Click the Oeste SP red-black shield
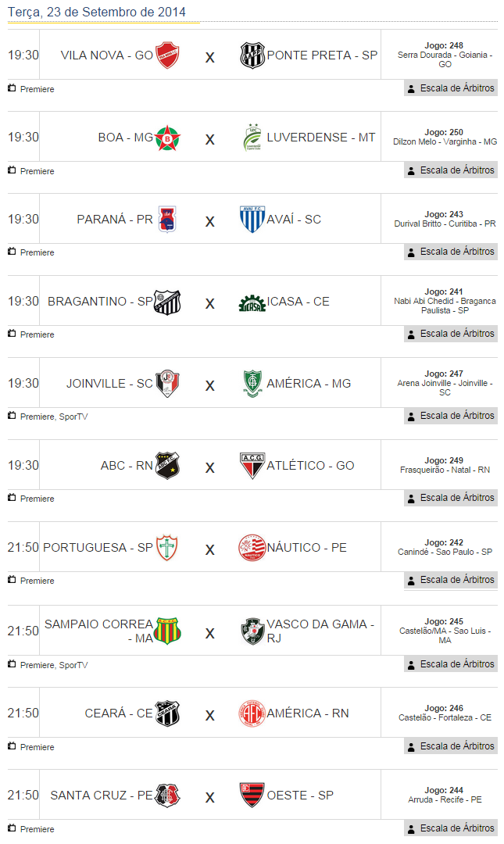 [x=252, y=796]
